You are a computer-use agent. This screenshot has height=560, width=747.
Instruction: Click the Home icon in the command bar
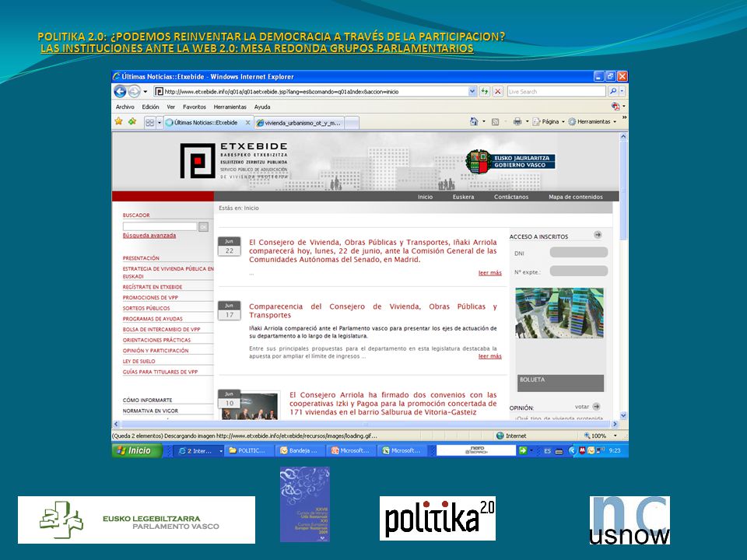tap(474, 122)
